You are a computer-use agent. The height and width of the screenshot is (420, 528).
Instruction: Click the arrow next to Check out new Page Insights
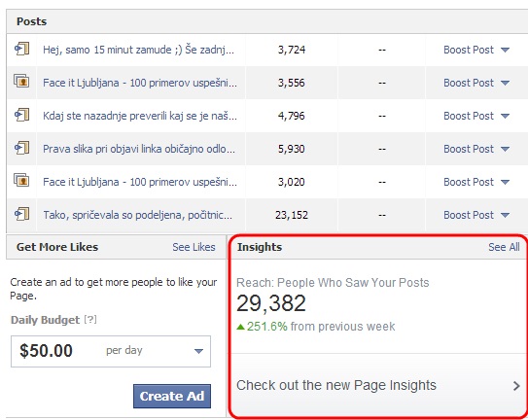coord(516,386)
